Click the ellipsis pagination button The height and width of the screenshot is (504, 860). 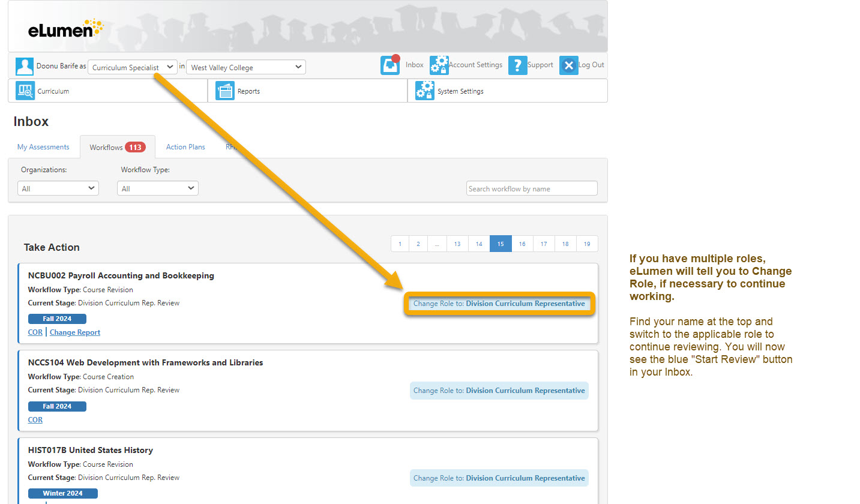(x=437, y=244)
